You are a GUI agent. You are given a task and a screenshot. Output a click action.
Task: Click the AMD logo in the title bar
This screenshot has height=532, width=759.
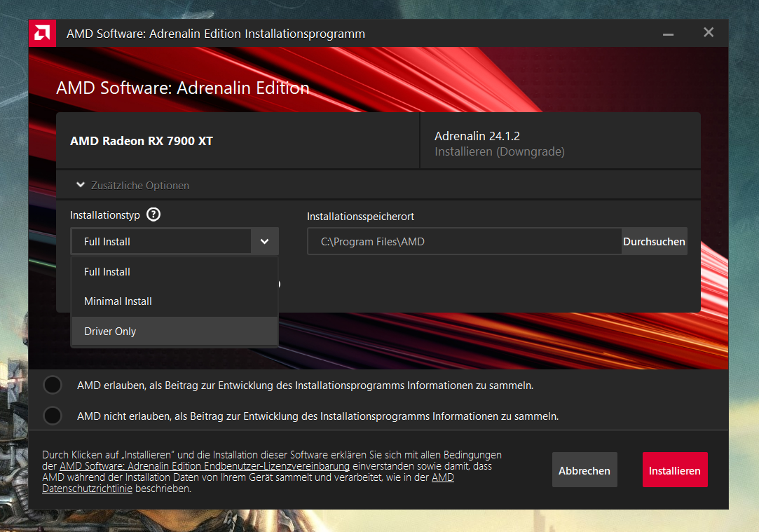(41, 33)
